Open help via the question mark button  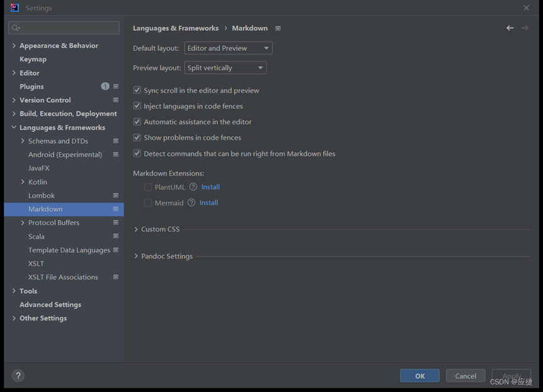pos(18,376)
